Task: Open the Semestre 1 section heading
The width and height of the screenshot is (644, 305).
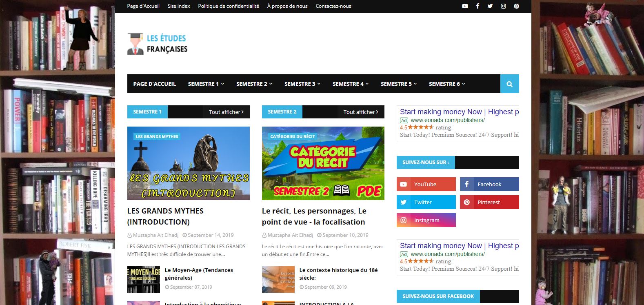Action: click(x=147, y=112)
